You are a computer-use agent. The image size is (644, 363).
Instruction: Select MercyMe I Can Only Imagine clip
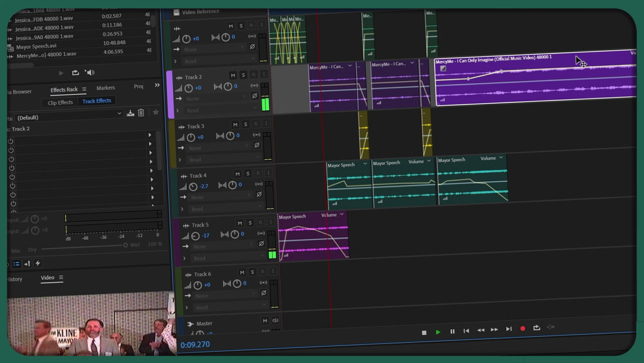(535, 78)
